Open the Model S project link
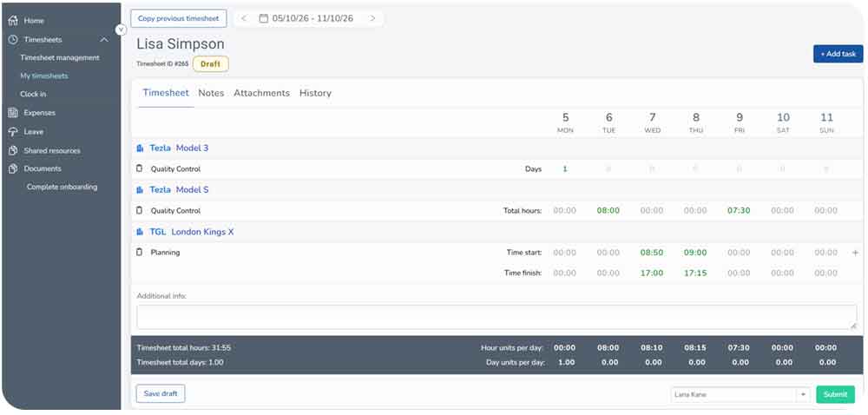868x415 pixels. tap(192, 190)
